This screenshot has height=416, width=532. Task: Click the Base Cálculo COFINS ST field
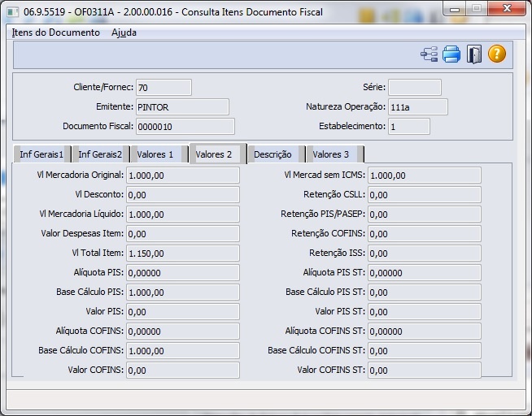(x=425, y=351)
